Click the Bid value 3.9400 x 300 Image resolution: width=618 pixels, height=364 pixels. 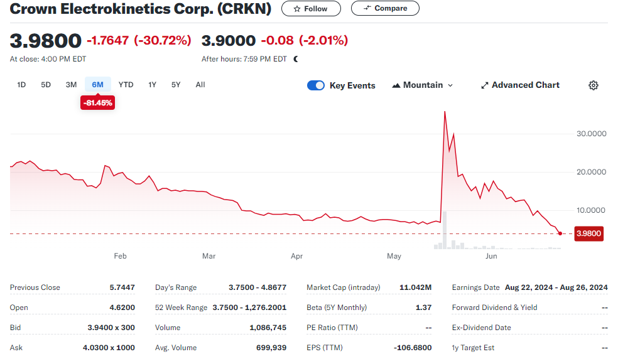(x=111, y=328)
